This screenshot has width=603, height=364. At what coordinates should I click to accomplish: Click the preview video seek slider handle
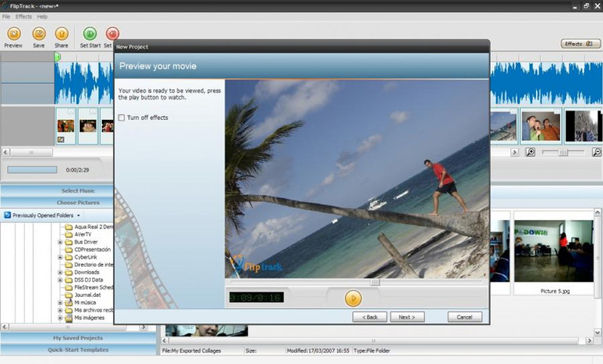pos(375,283)
